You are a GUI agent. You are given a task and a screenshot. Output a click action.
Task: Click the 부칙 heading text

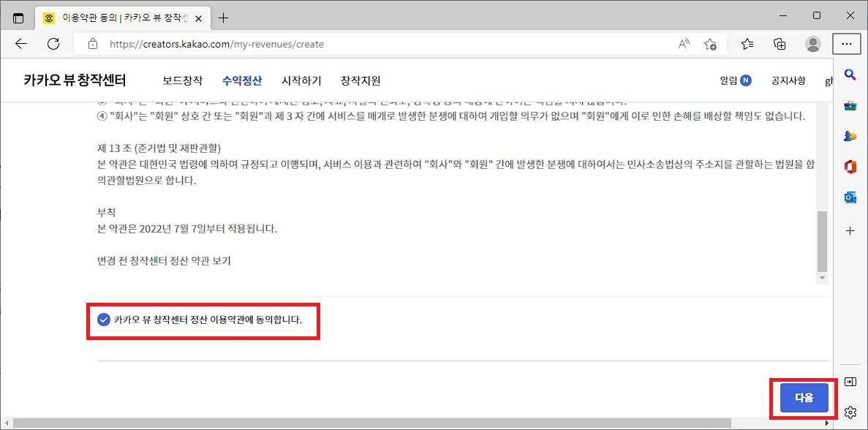[105, 213]
